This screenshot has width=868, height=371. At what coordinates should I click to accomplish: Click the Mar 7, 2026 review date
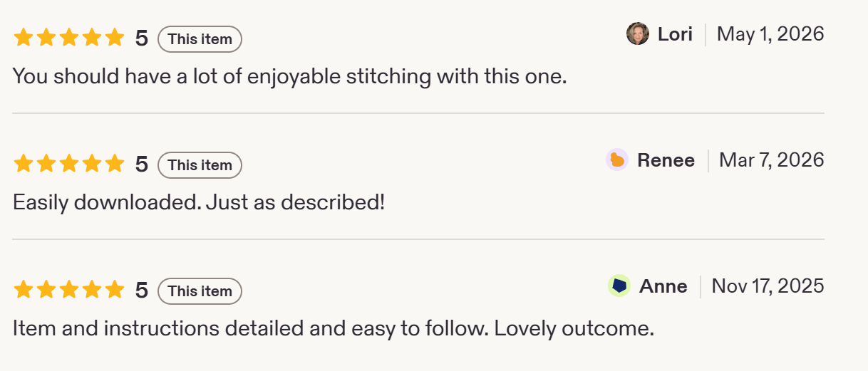[772, 160]
